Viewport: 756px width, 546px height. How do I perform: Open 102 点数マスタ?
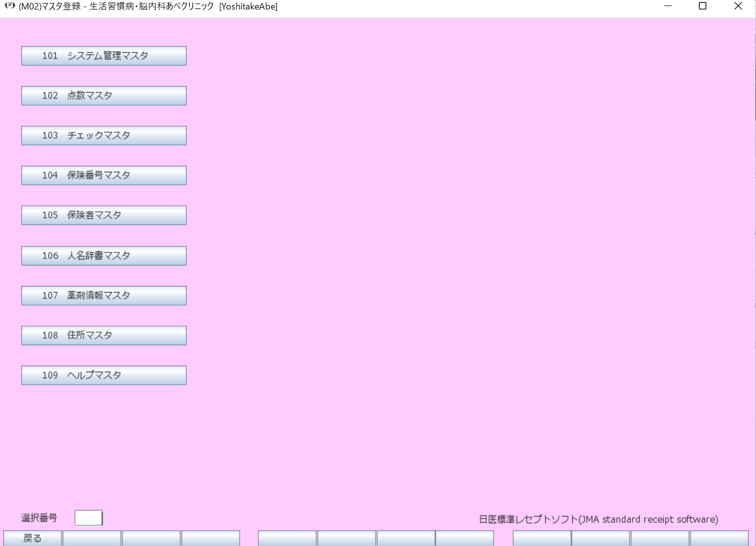[104, 96]
